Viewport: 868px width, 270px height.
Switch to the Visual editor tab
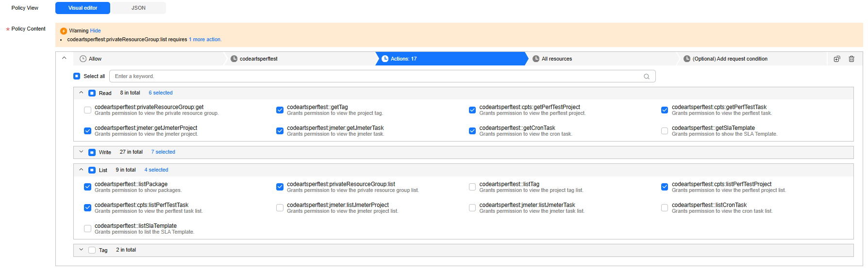83,8
